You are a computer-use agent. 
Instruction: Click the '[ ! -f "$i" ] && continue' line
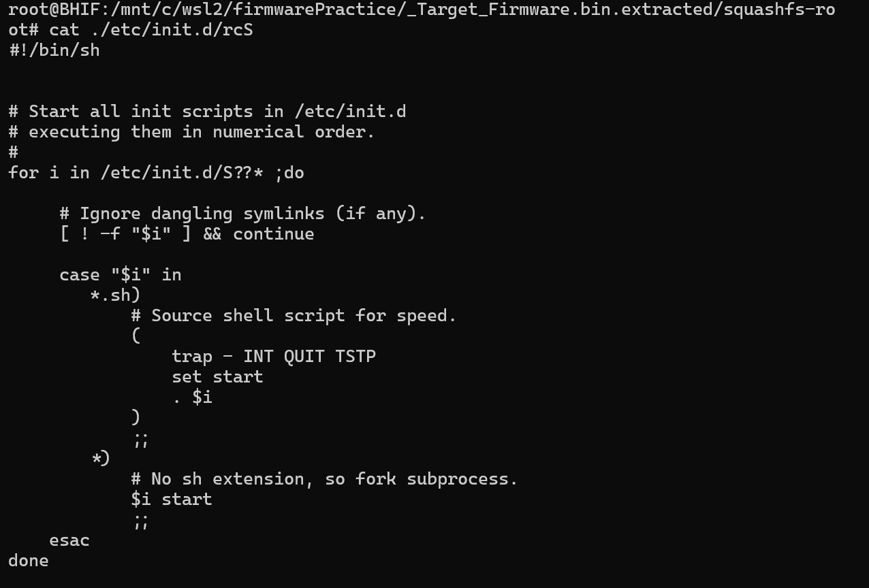point(187,234)
